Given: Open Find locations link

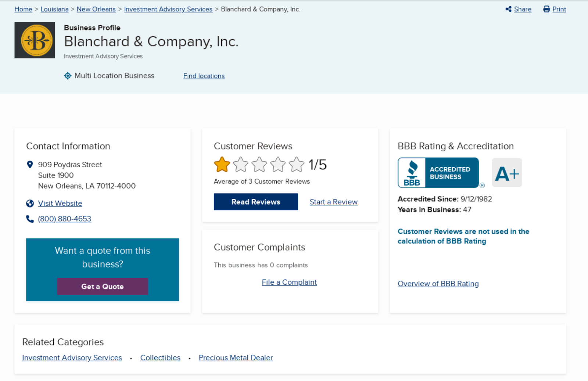Looking at the screenshot, I should 204,76.
